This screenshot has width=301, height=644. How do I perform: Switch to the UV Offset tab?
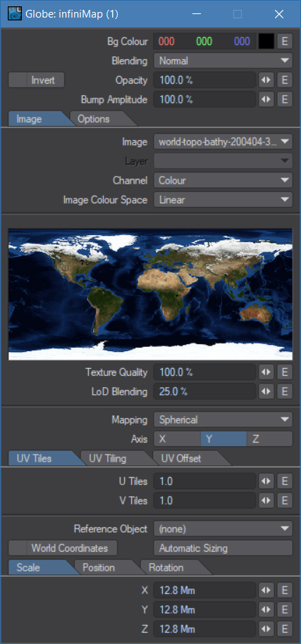[183, 458]
